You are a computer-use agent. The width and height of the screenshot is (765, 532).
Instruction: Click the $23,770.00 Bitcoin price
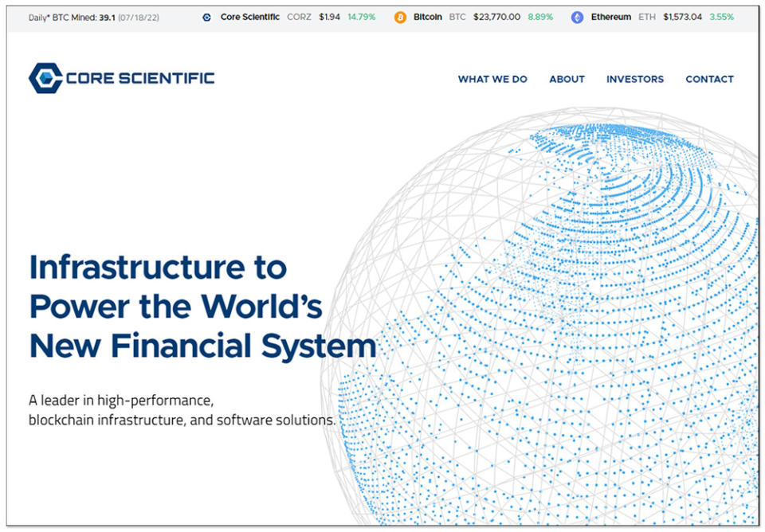pyautogui.click(x=496, y=17)
